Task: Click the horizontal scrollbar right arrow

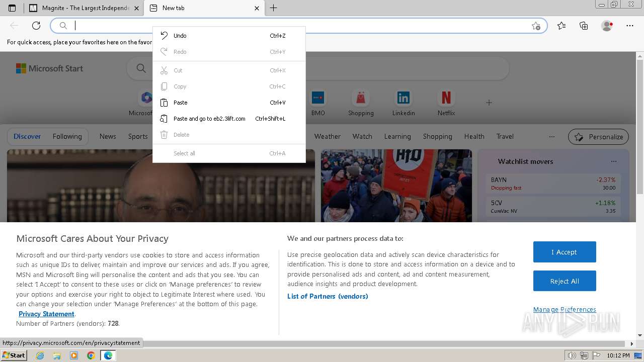Action: point(632,344)
